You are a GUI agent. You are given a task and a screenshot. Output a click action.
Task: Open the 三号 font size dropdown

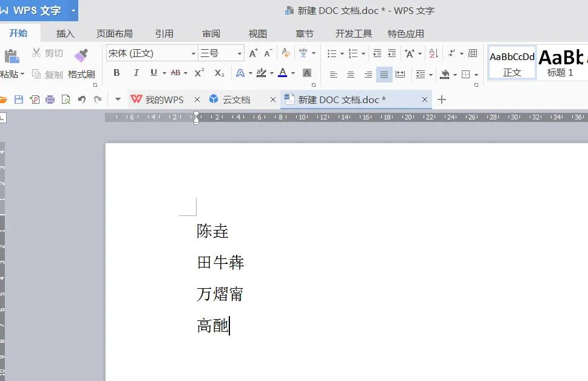(239, 53)
